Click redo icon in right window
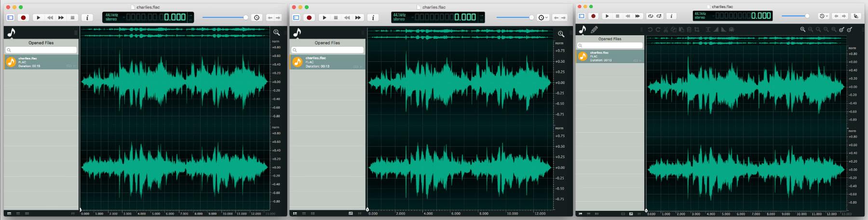This screenshot has height=220, width=868. pos(658,29)
